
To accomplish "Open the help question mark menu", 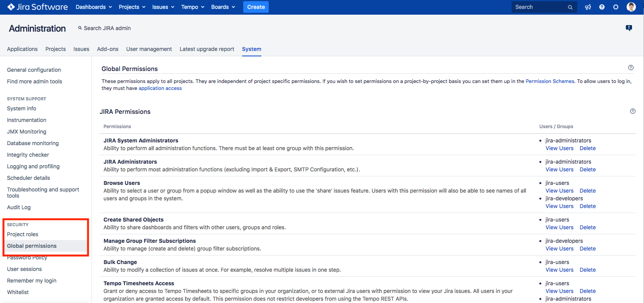I will tap(602, 7).
